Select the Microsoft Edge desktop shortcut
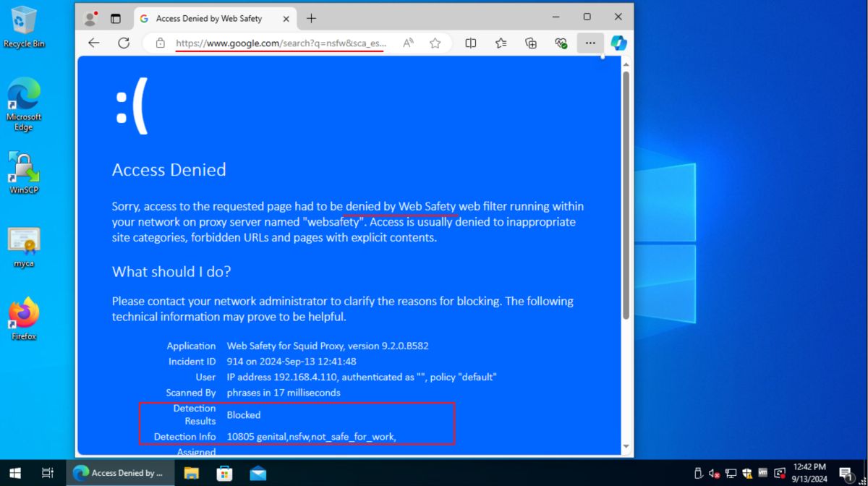 24,105
